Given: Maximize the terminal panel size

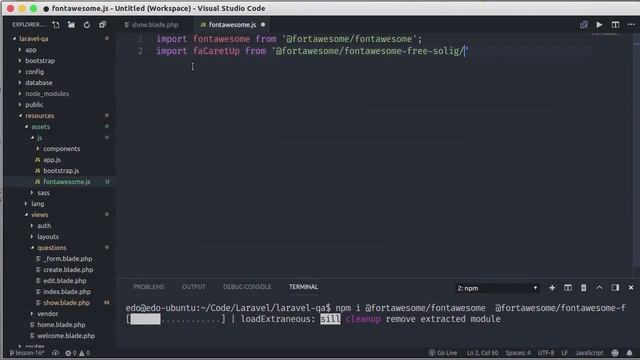Looking at the screenshot, I should click(599, 288).
